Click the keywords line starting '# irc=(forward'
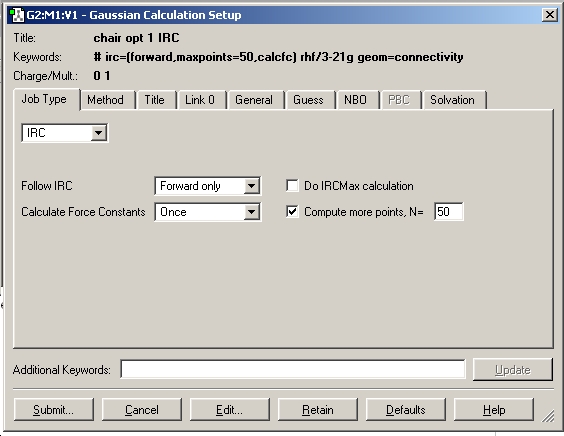This screenshot has width=564, height=436. coord(278,57)
